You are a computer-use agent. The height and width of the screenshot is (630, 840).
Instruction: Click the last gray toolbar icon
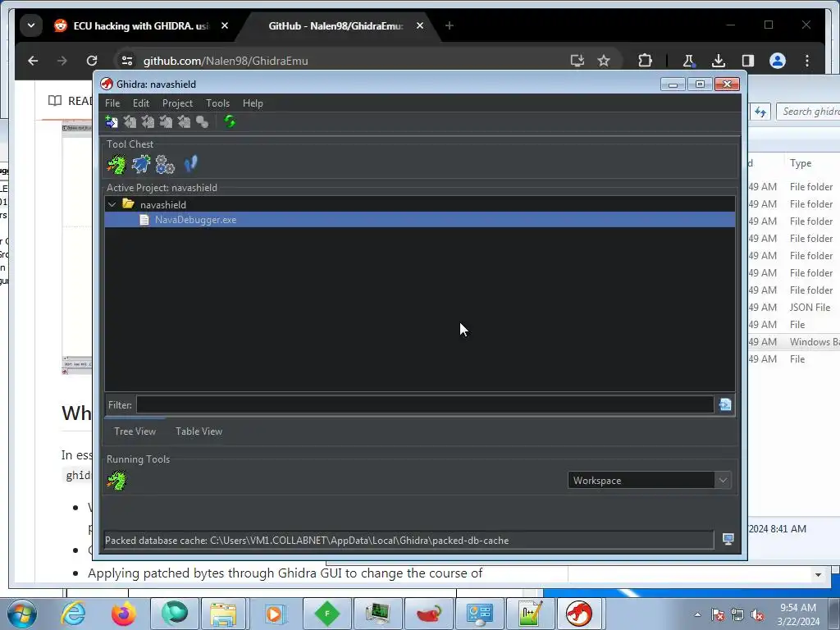pyautogui.click(x=202, y=121)
